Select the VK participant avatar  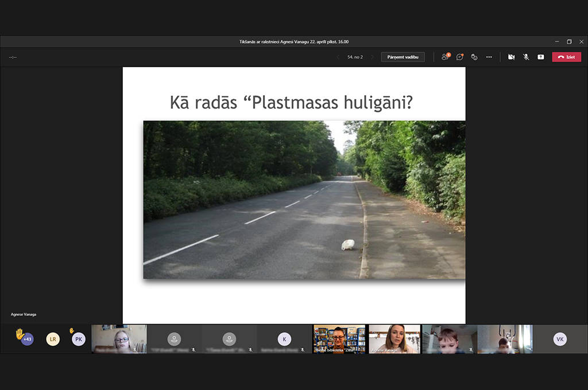(x=560, y=339)
